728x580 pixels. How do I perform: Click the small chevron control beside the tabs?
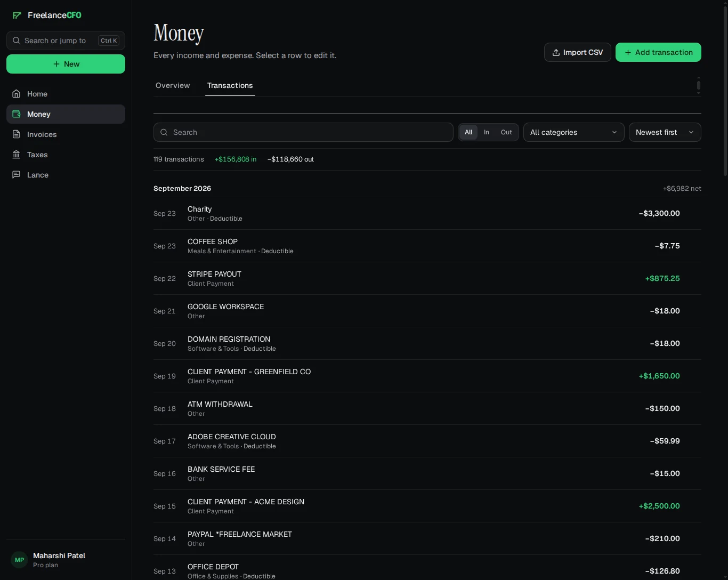[699, 85]
